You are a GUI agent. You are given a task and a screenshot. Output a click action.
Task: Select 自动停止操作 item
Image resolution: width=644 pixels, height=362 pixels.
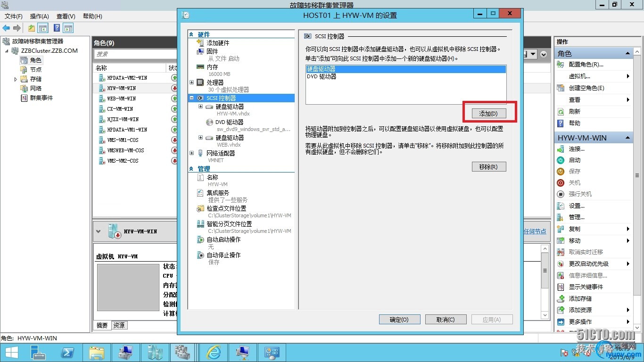(x=223, y=255)
